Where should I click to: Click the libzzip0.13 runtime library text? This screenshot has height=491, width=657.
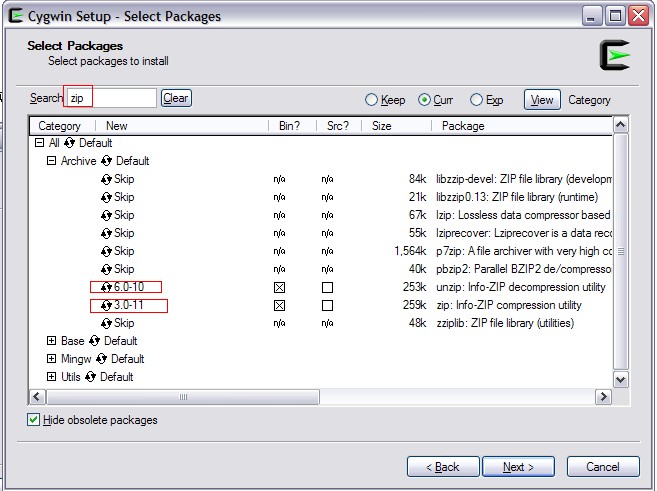[517, 197]
